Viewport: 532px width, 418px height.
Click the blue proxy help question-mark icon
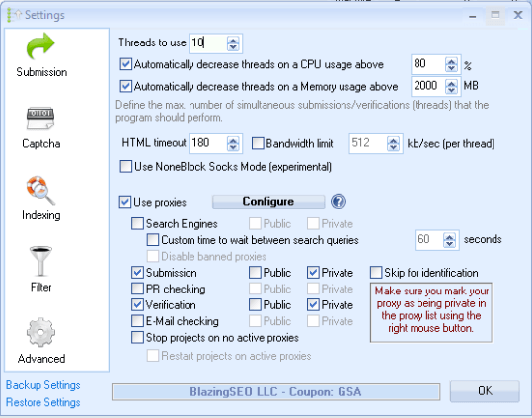coord(339,202)
